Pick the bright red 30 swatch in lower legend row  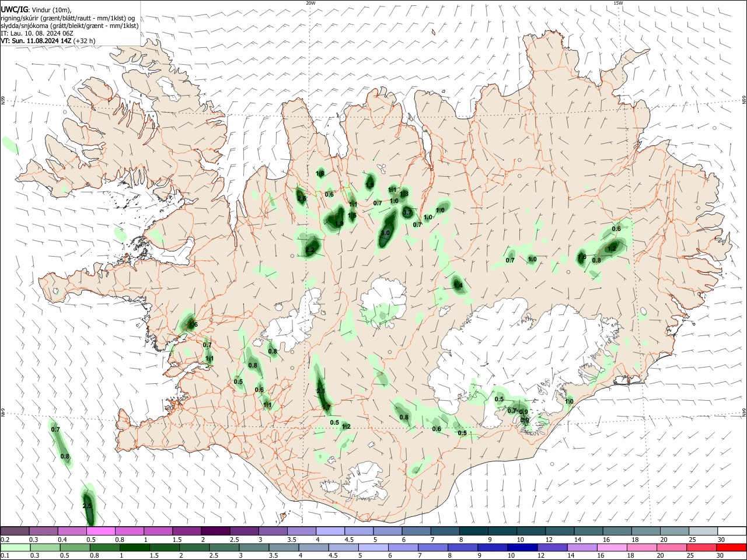pyautogui.click(x=731, y=548)
